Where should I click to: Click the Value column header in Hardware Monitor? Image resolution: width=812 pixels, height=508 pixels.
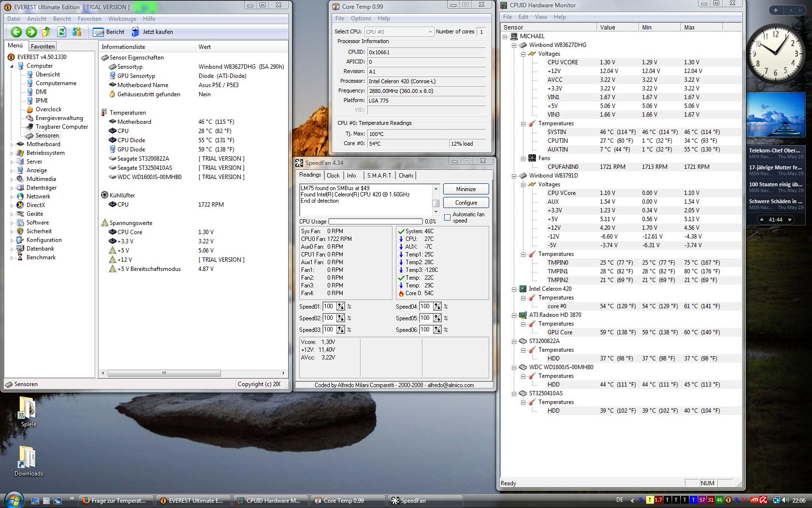pyautogui.click(x=617, y=28)
